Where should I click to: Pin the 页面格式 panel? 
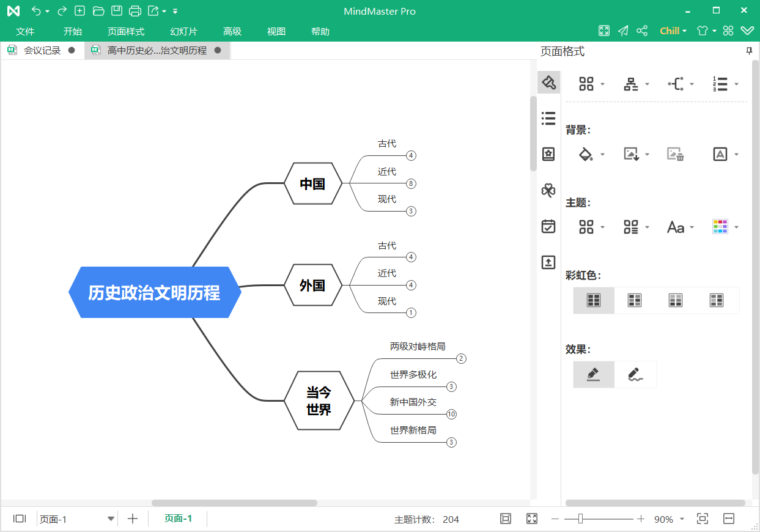pos(749,51)
